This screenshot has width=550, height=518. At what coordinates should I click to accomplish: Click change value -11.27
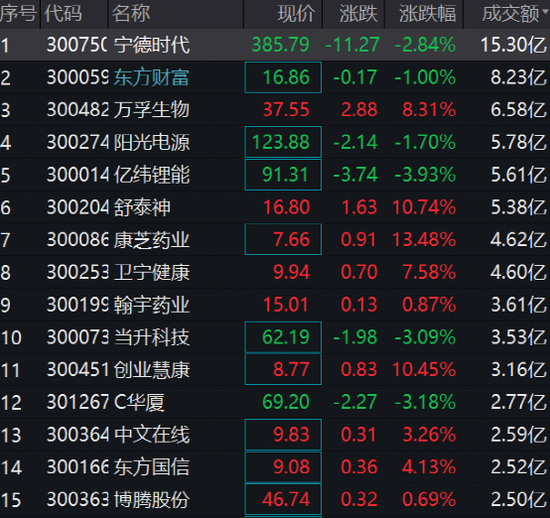(352, 45)
